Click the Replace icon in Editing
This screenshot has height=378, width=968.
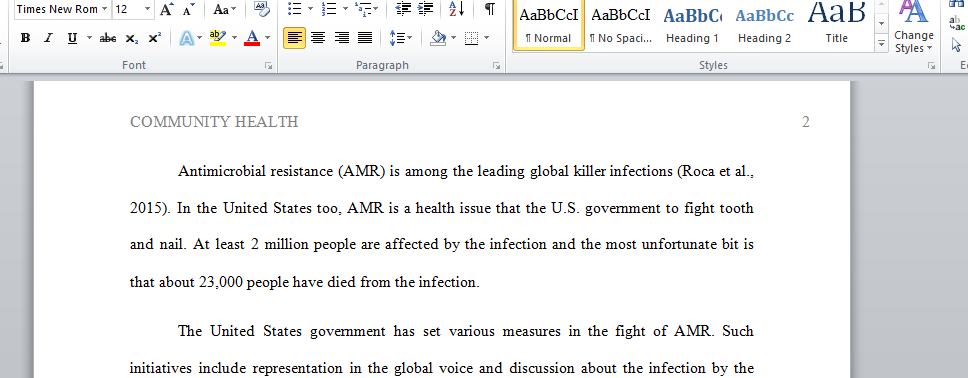(x=958, y=23)
